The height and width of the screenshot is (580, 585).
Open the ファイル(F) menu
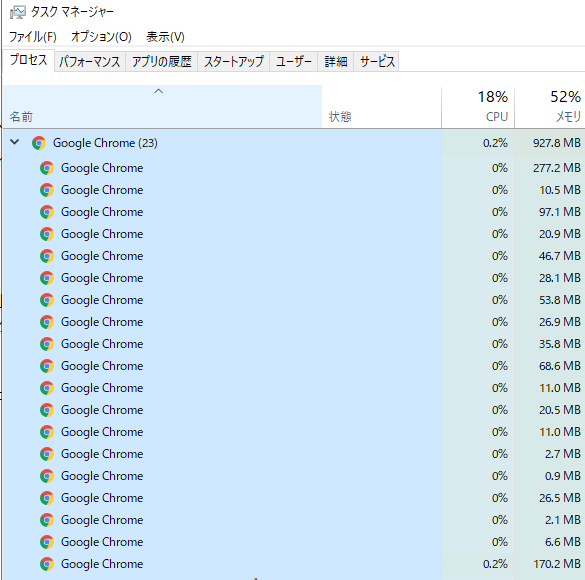coord(33,37)
